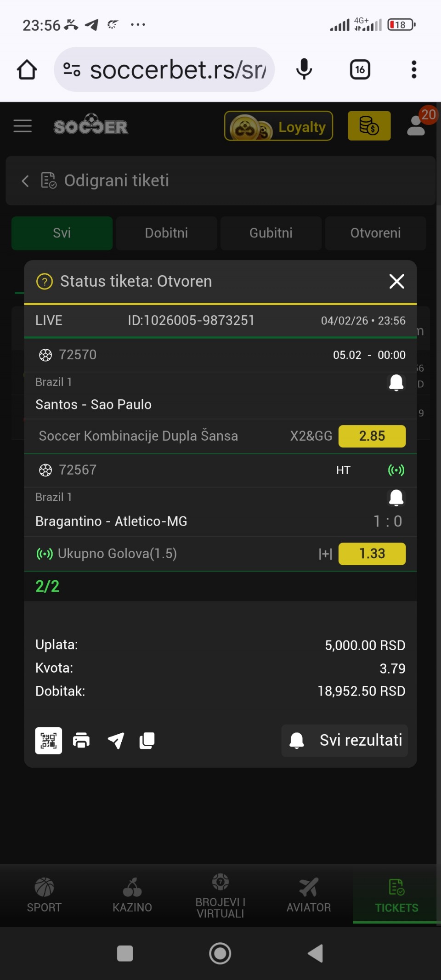Open the hamburger side menu

click(x=23, y=126)
